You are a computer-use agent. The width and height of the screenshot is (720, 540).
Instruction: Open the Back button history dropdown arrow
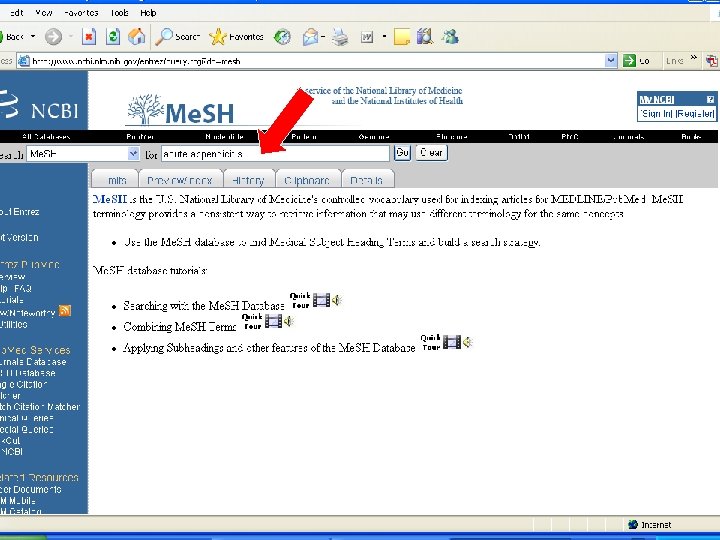(33, 37)
